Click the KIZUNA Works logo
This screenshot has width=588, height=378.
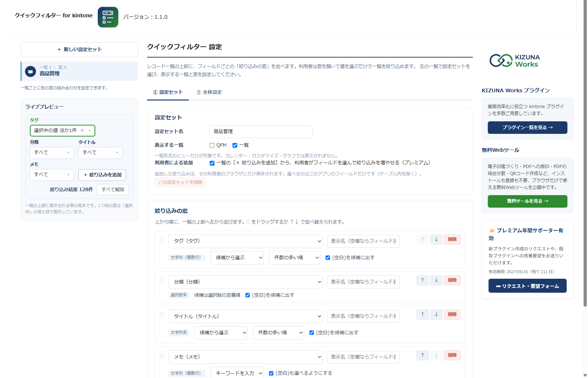click(514, 61)
